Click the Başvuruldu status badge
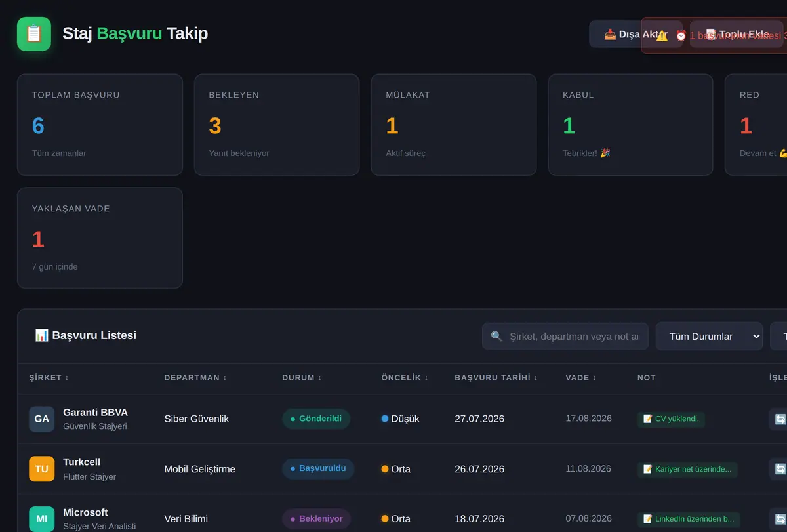 pos(318,469)
